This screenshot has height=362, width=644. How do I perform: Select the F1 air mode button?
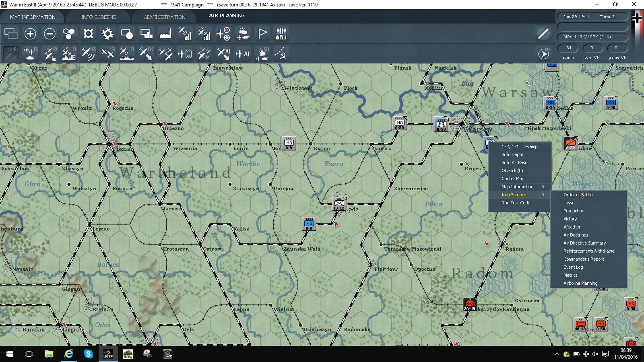(11, 53)
